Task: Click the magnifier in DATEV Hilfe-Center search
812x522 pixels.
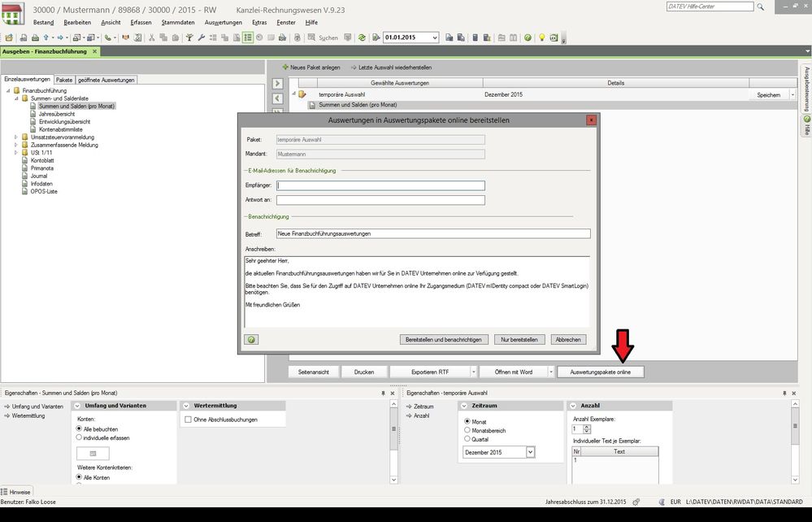Action: pyautogui.click(x=760, y=7)
